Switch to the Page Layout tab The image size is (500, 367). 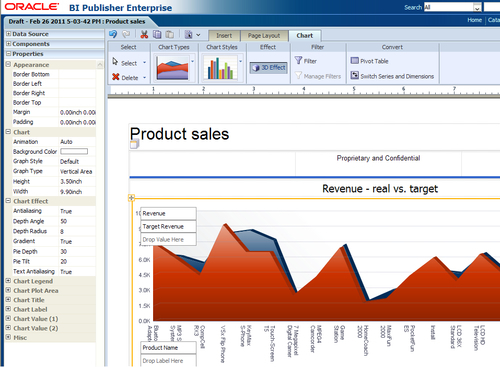coord(264,36)
